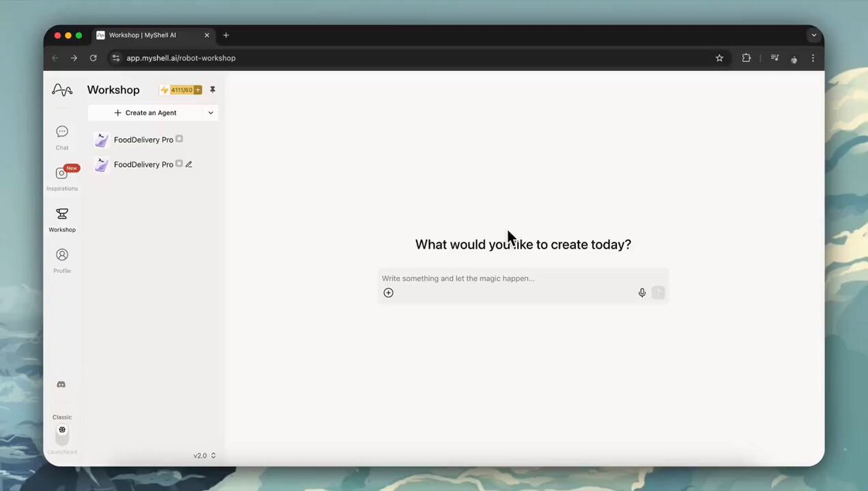
Task: Click the Workshop panel heading
Action: [x=114, y=90]
